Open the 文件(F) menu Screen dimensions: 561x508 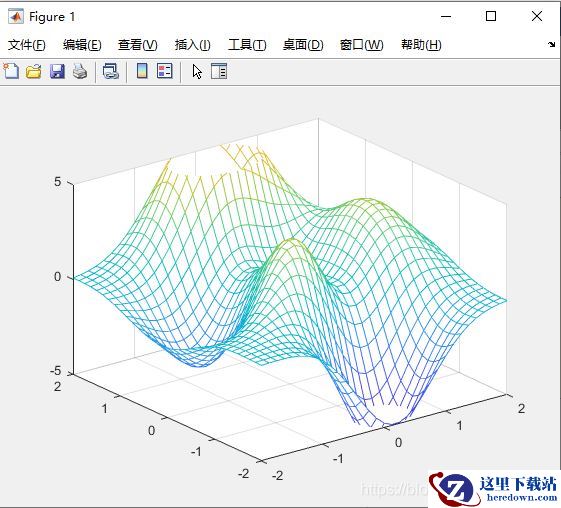27,45
